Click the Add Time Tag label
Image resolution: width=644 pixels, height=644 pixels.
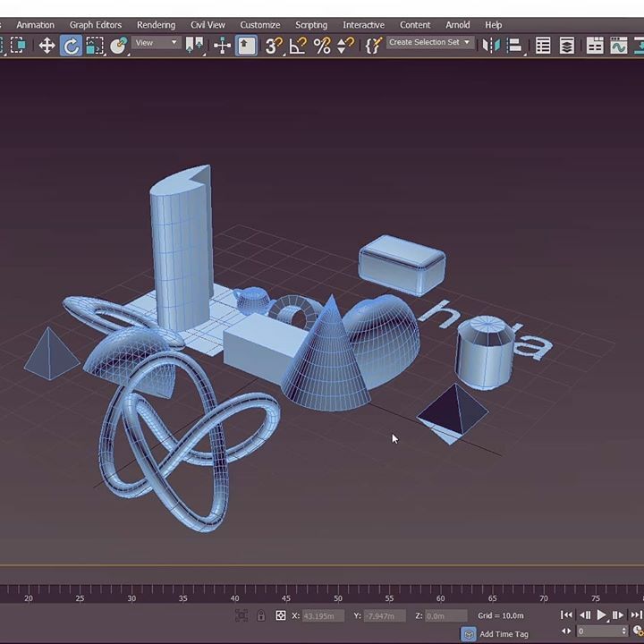pos(504,634)
